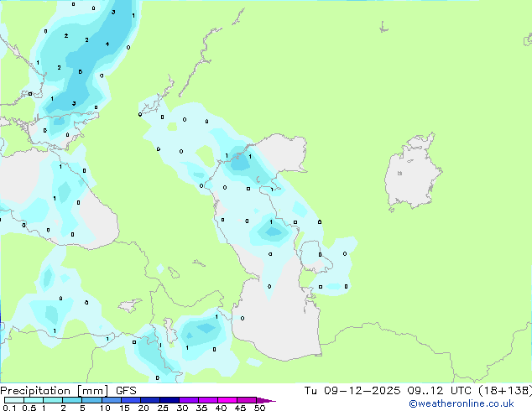The height and width of the screenshot is (411, 532).
Task: Click legend scale label '20'
Action: tap(143, 408)
